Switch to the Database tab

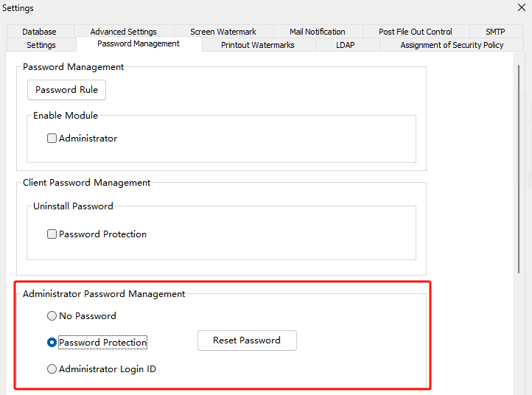[x=39, y=32]
